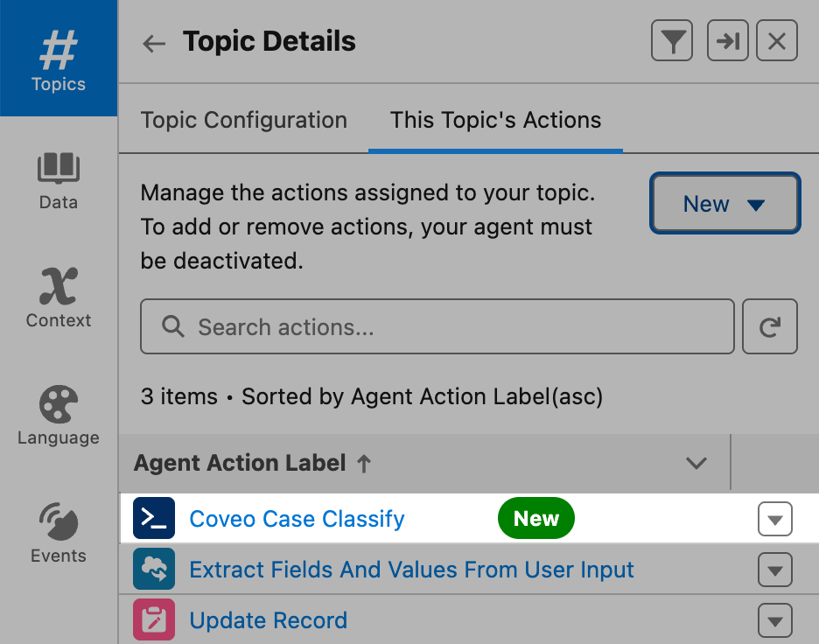Open the Update Record action link
Screen dimensions: 819x644
pos(269,621)
